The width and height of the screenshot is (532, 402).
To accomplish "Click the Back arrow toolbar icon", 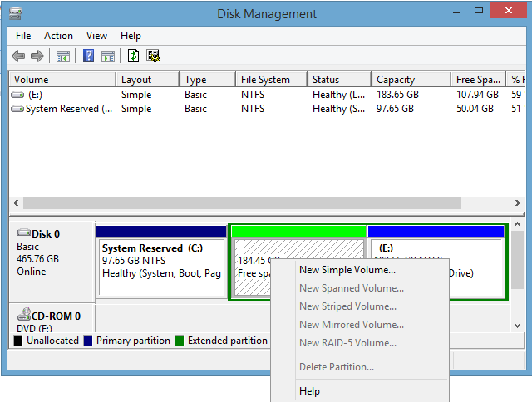I will (18, 56).
